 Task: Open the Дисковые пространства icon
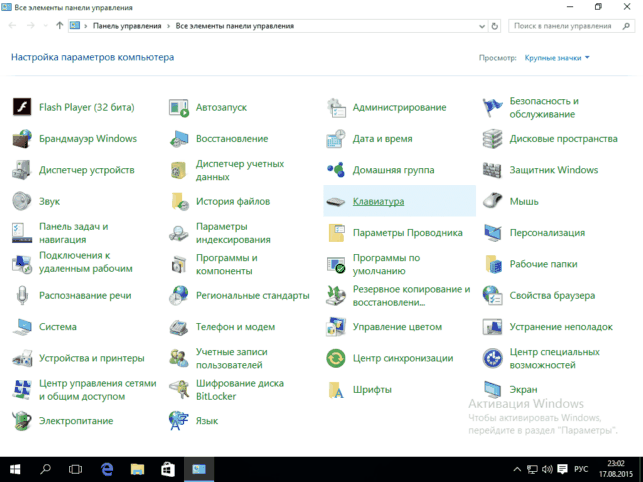click(493, 139)
